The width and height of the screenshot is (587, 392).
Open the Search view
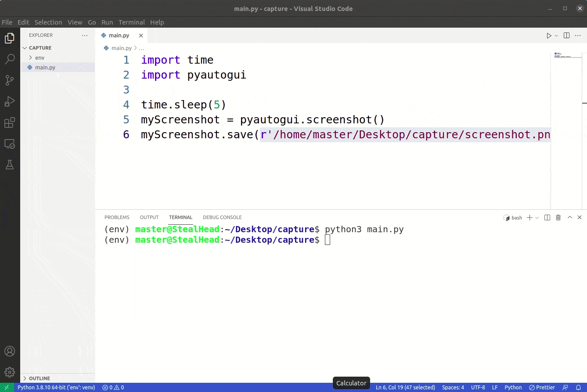[x=10, y=59]
